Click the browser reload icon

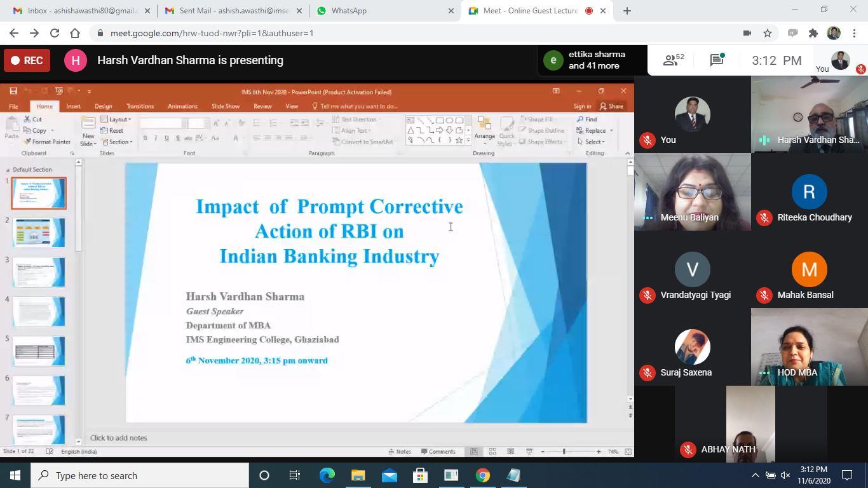pos(55,33)
